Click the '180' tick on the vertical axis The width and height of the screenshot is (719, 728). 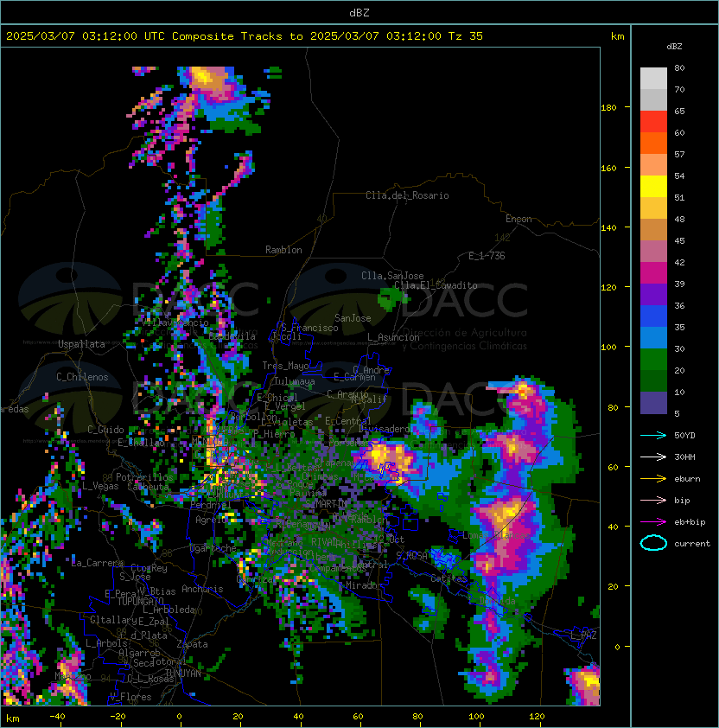608,108
